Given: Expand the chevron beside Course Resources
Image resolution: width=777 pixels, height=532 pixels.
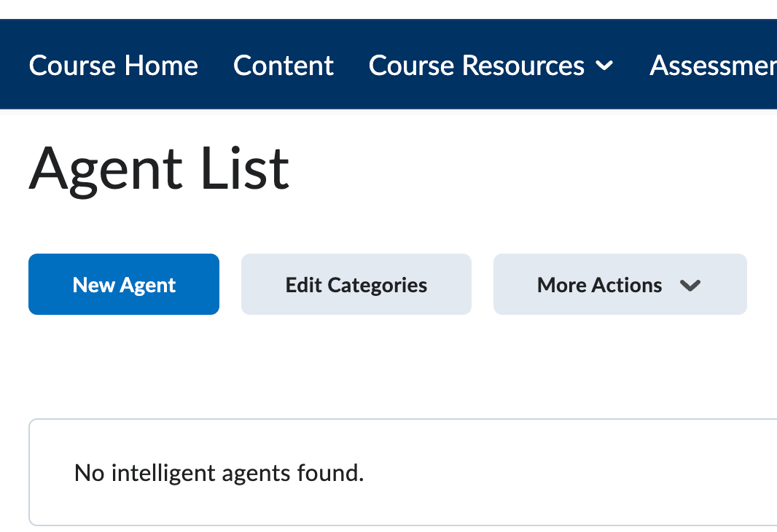Looking at the screenshot, I should pyautogui.click(x=604, y=66).
